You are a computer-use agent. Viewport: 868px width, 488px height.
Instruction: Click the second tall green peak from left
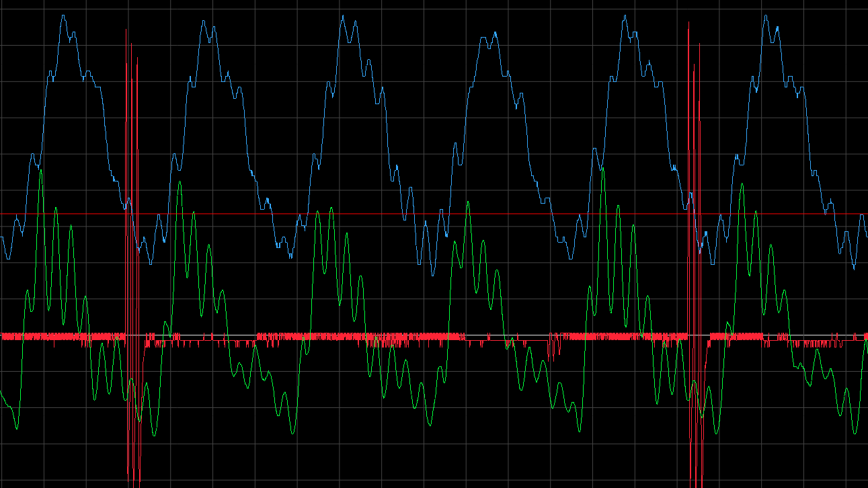[180, 183]
